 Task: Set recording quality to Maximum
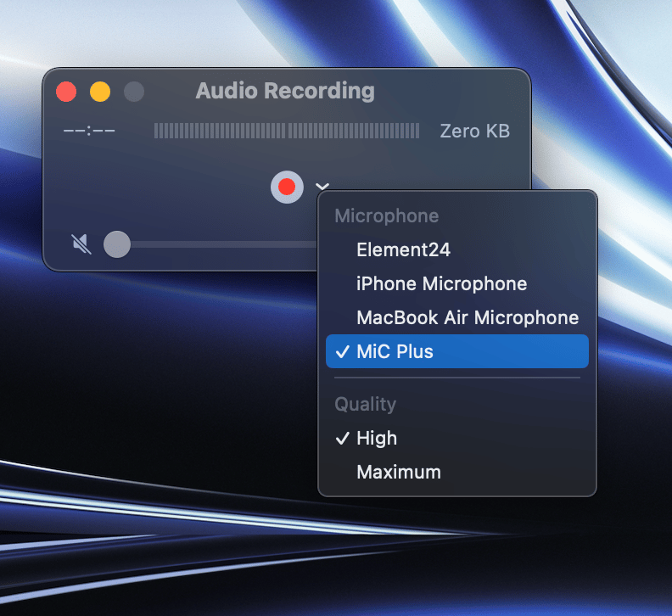456,472
